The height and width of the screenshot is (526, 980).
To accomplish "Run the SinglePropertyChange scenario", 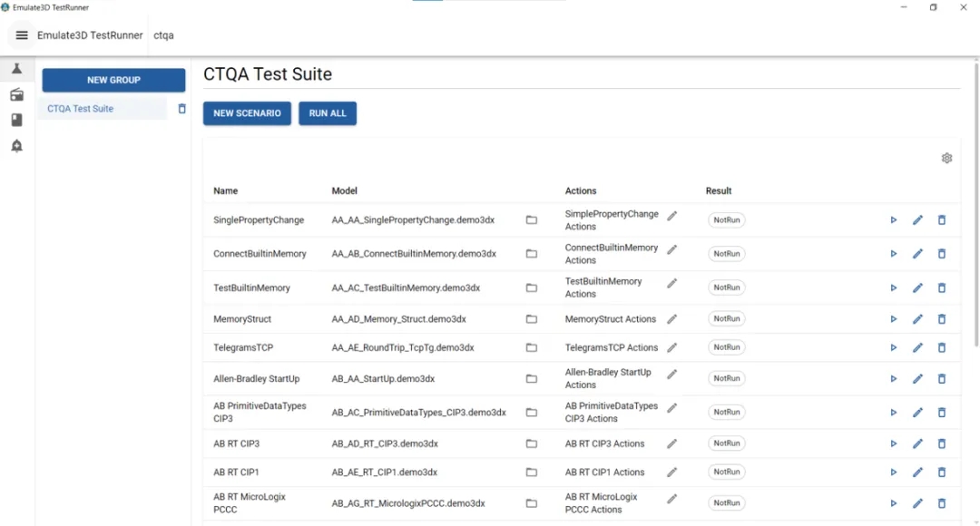I will [894, 219].
